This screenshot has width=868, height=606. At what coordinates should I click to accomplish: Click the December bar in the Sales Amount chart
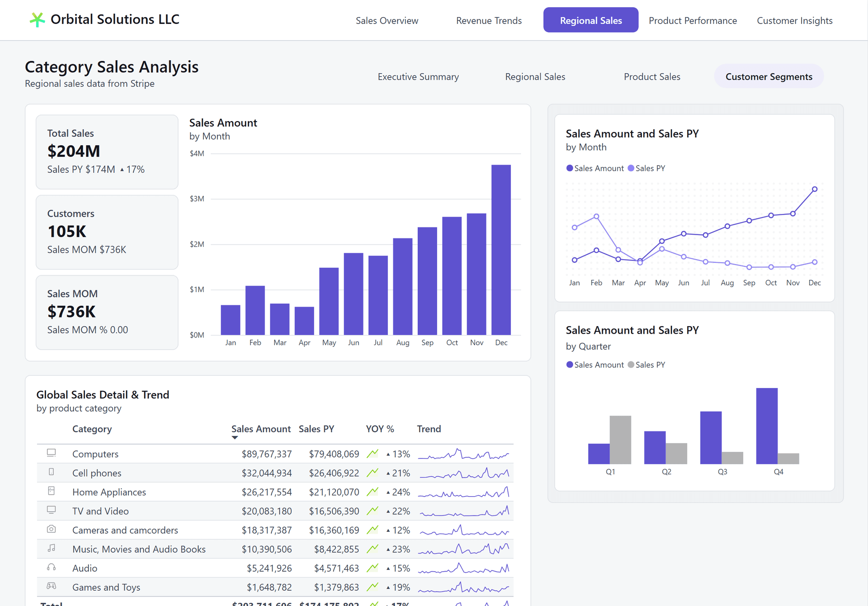pyautogui.click(x=501, y=249)
